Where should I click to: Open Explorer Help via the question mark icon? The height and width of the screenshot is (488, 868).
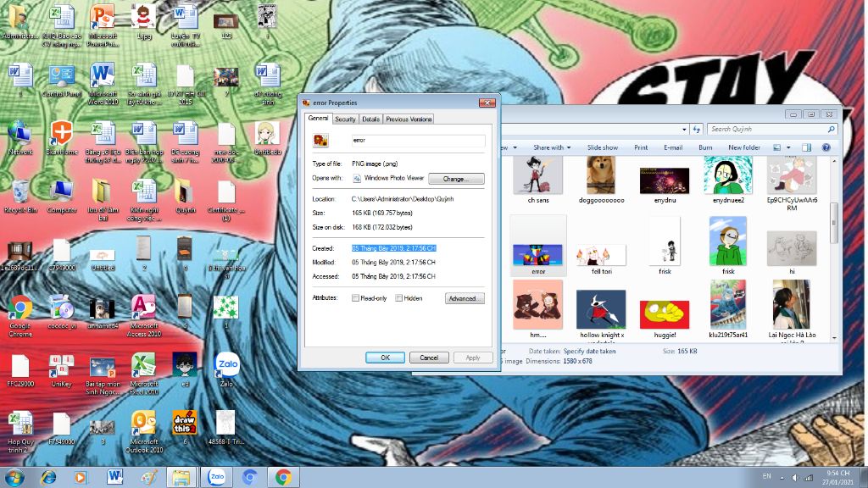(x=826, y=147)
